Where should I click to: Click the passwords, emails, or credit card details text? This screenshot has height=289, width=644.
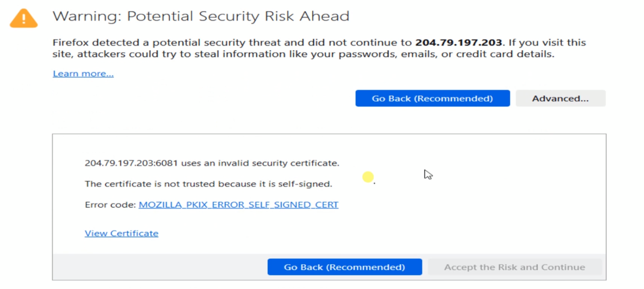coord(446,54)
